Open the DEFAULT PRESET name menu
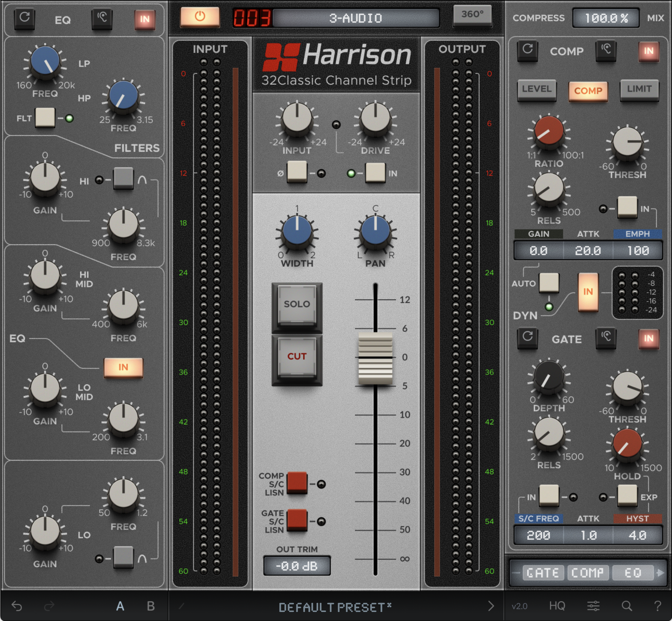The width and height of the screenshot is (672, 621). (335, 607)
